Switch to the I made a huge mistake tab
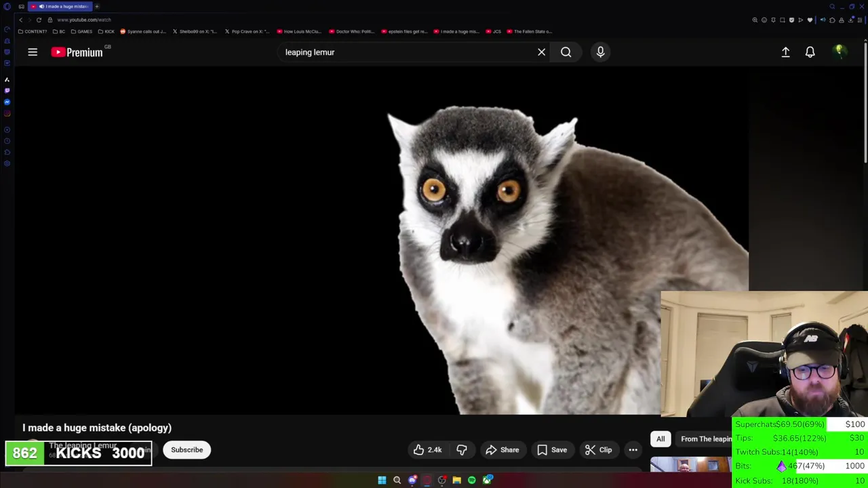 [x=60, y=6]
